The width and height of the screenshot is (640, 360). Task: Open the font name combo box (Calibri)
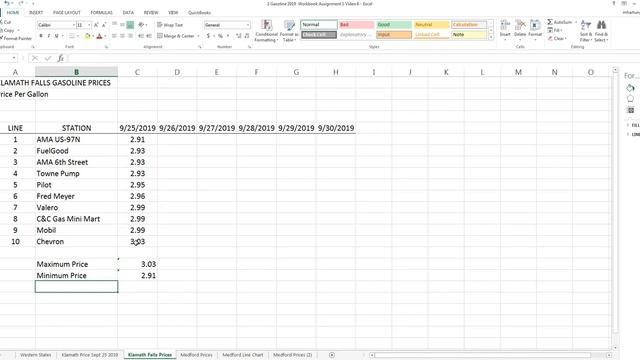(x=56, y=25)
